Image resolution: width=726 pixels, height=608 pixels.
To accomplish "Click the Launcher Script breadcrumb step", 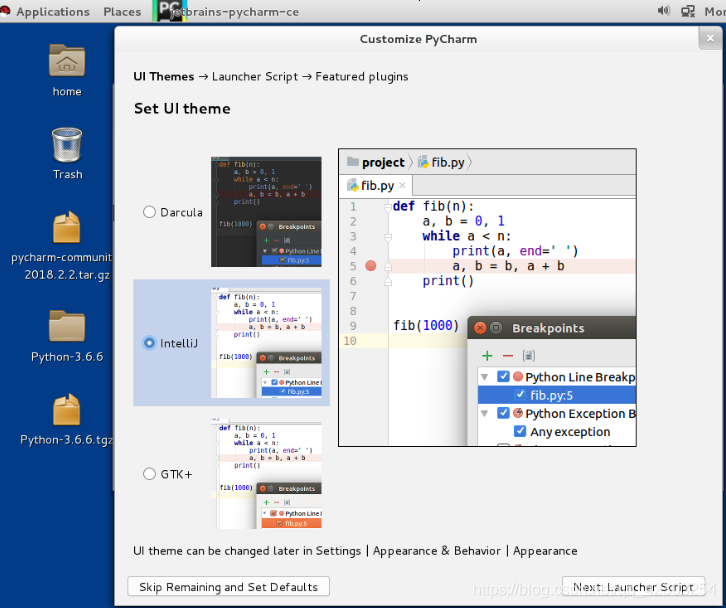I will pos(255,76).
